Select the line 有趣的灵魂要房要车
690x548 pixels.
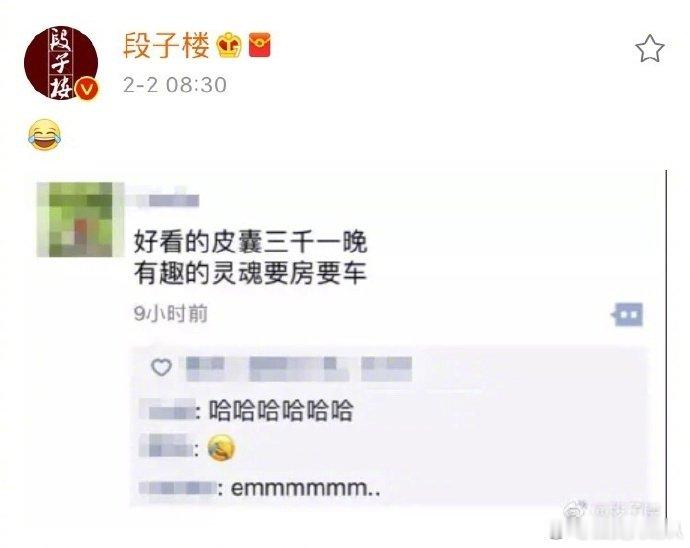point(250,273)
